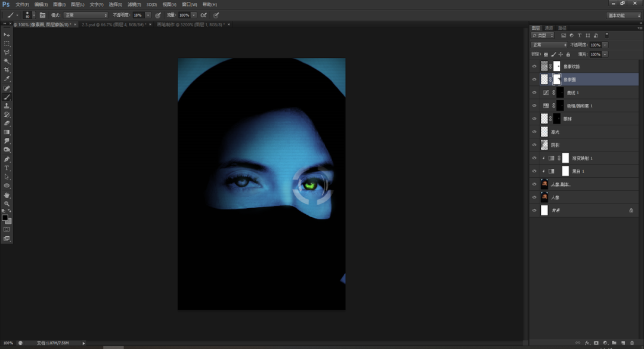Toggle pressure for size icon
The height and width of the screenshot is (349, 644).
tap(216, 15)
